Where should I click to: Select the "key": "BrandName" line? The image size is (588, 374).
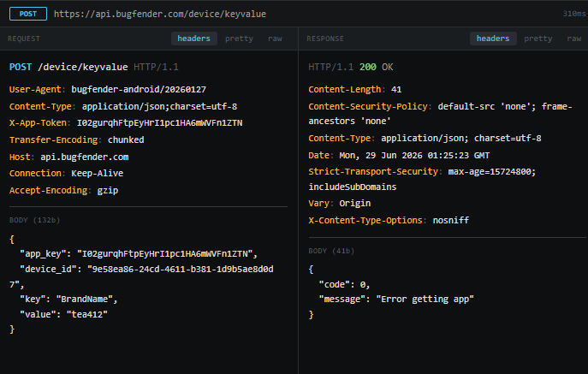click(68, 300)
